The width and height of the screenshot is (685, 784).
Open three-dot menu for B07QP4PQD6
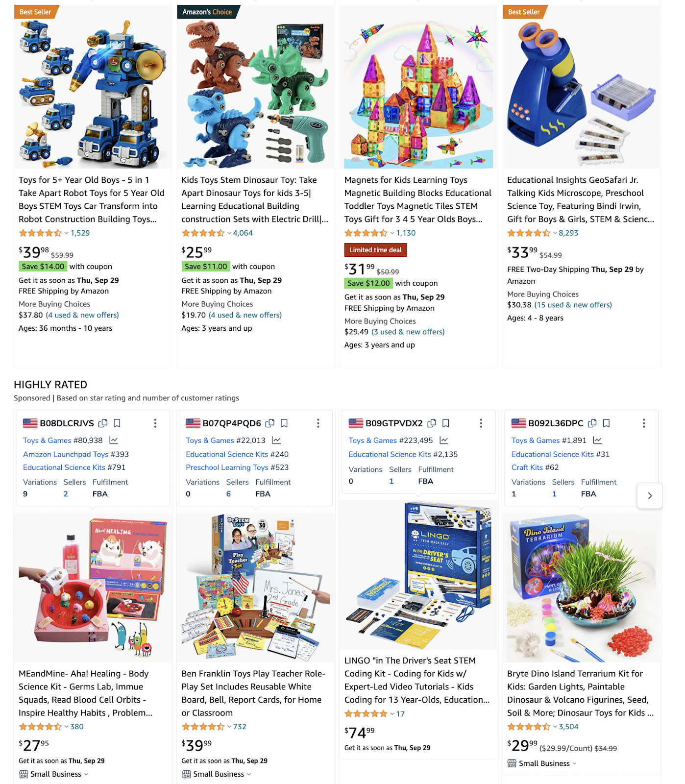click(x=318, y=423)
